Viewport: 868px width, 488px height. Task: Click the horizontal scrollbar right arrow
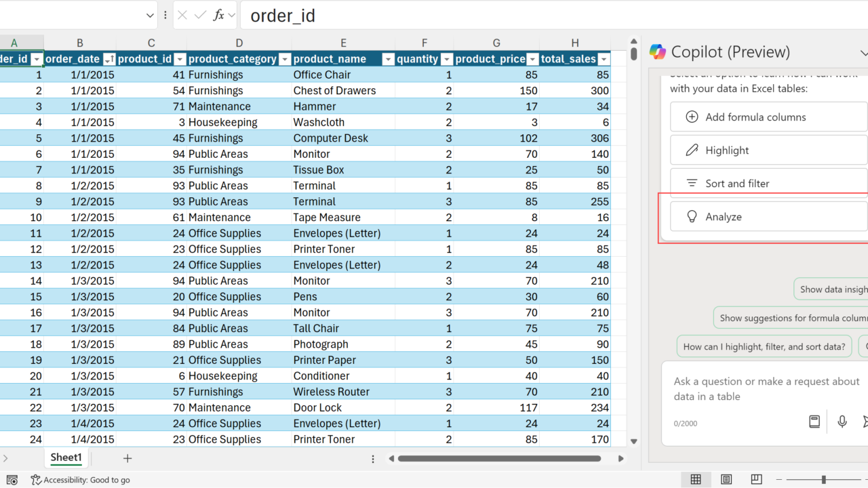pos(620,459)
